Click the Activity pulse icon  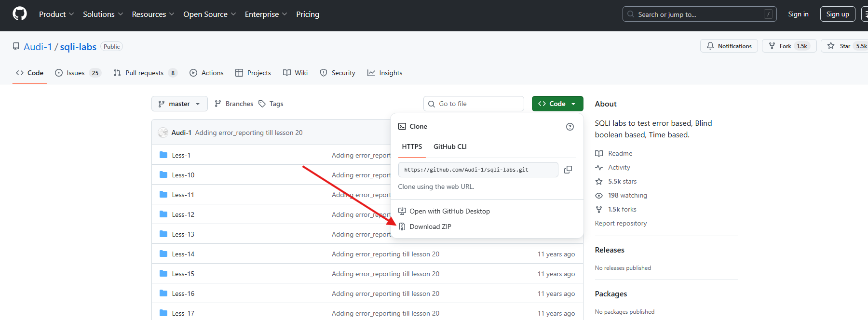click(599, 167)
